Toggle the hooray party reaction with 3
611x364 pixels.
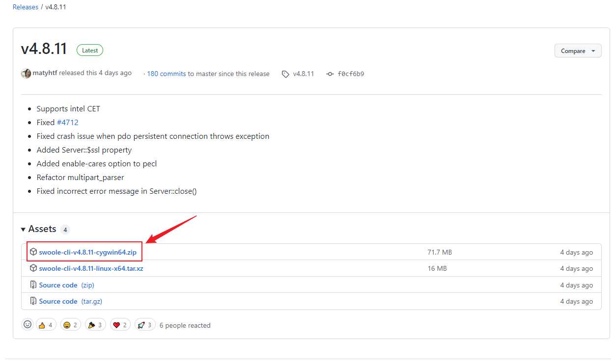tap(95, 325)
